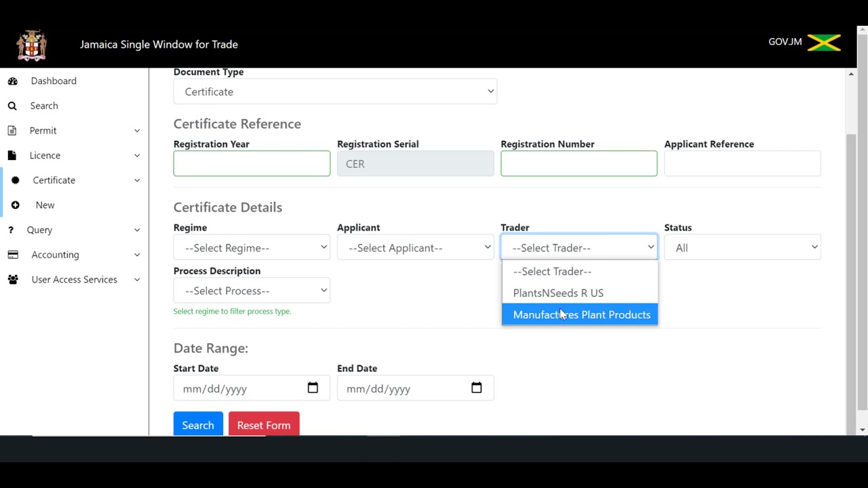
Task: Open the Start Date calendar picker icon
Action: point(313,388)
